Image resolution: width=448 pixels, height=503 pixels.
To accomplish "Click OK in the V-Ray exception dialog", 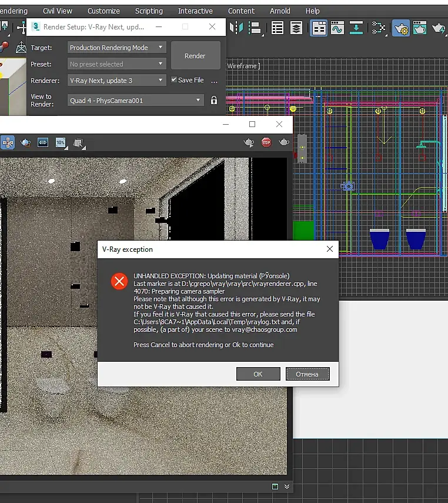I will tap(258, 374).
